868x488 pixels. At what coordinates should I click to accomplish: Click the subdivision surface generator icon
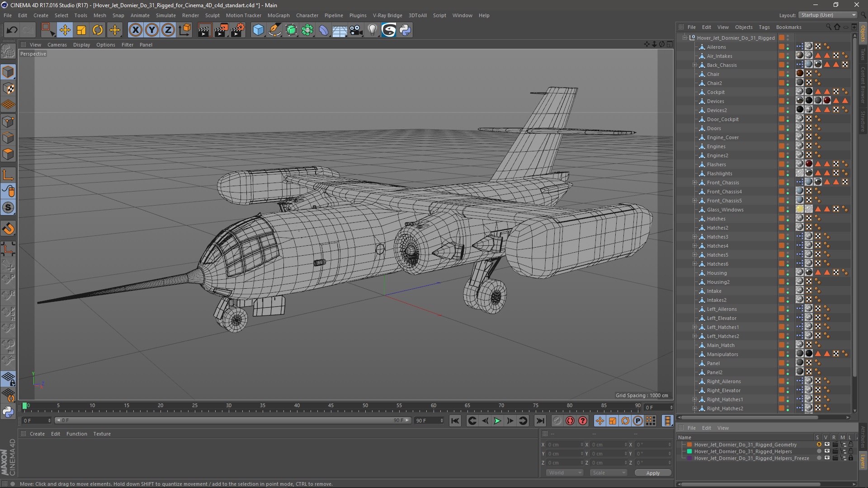[292, 30]
